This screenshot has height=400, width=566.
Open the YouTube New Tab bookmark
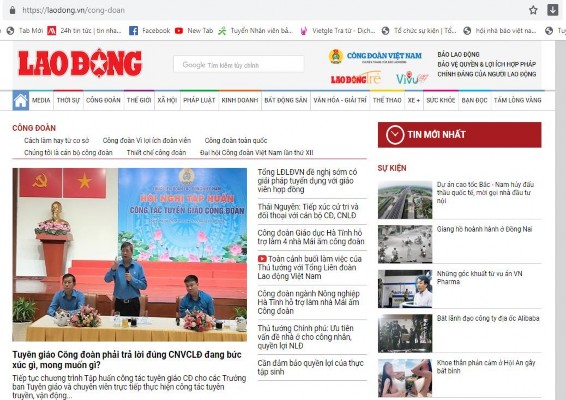(194, 31)
